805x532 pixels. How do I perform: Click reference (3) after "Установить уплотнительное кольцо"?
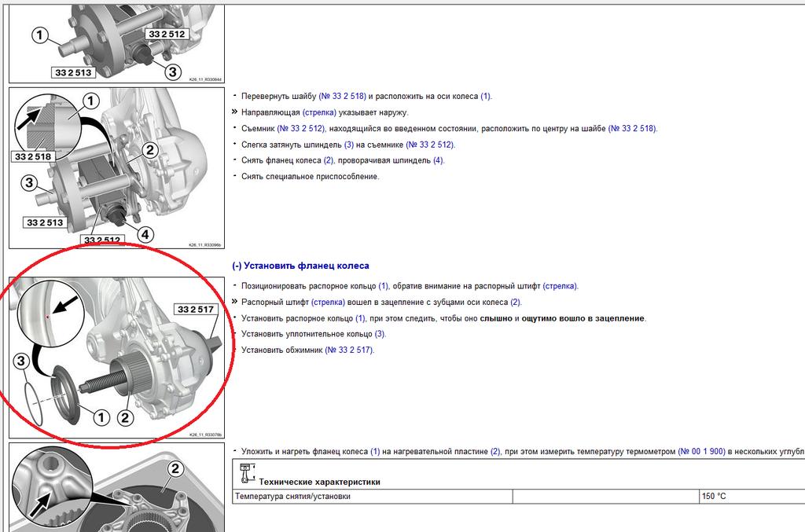[x=380, y=334]
